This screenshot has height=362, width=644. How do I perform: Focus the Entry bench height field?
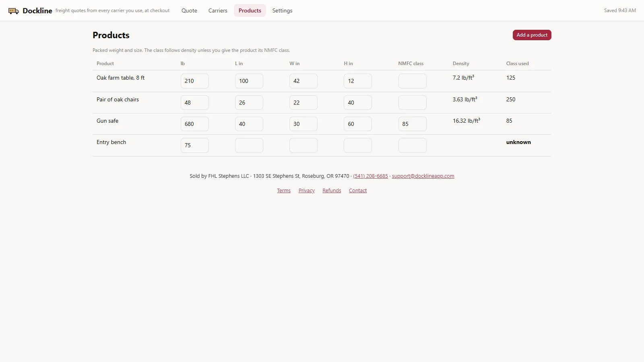358,145
